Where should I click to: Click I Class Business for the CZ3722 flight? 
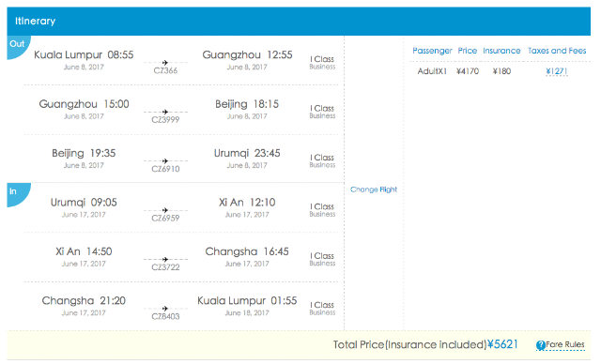pyautogui.click(x=322, y=260)
